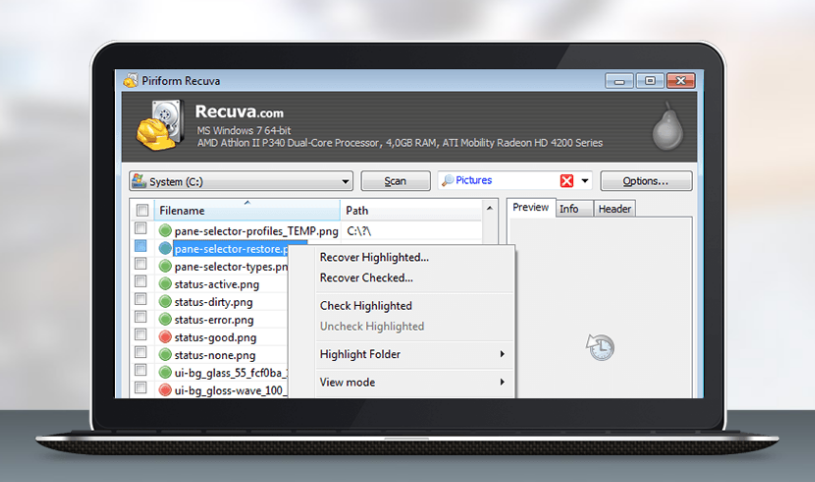Start a scan with Scan button
Screen dimensions: 815x482
pos(396,181)
